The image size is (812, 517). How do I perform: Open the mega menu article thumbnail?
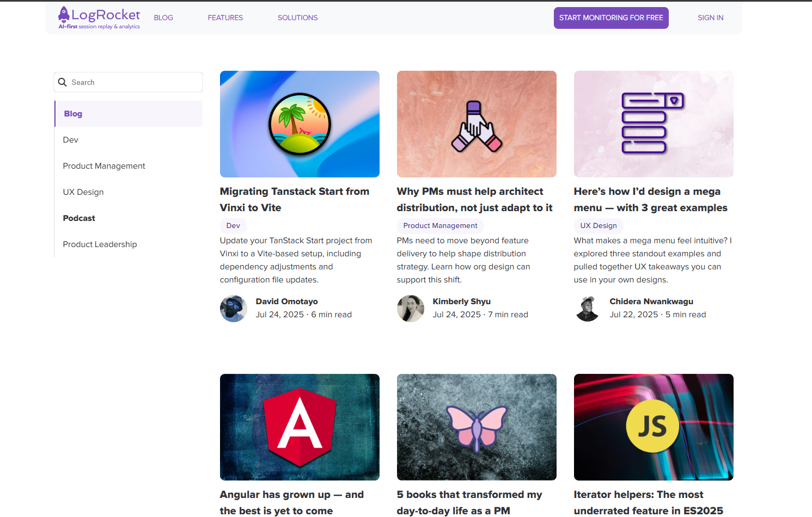pos(654,124)
